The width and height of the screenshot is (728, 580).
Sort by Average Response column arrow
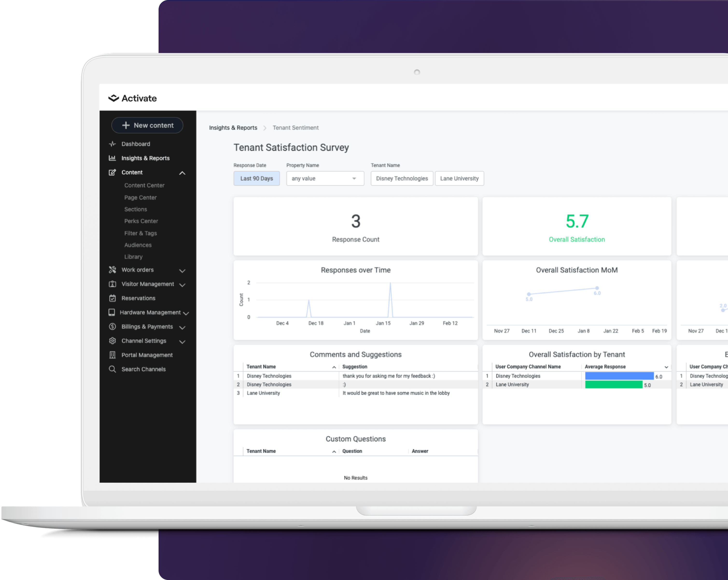click(666, 367)
